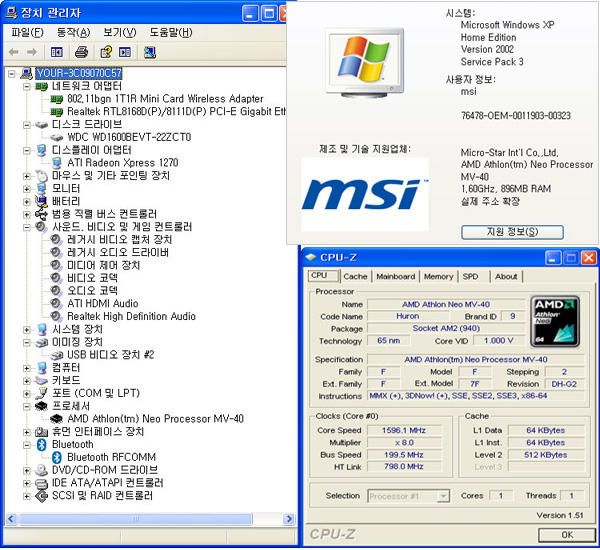The height and width of the screenshot is (550, 600).
Task: Expand the 포트 (COM 및 LPT) category
Action: tap(26, 393)
